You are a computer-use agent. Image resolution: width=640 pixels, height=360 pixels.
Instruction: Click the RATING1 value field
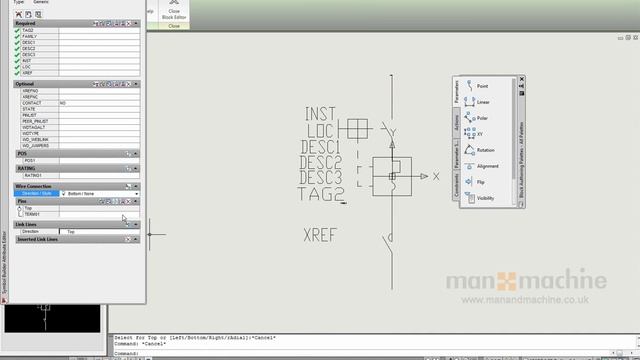coord(99,176)
